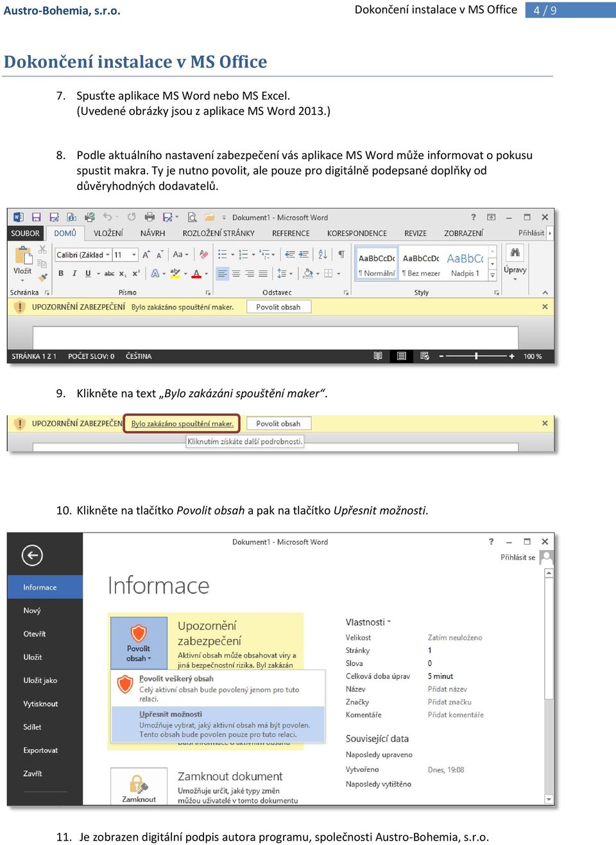616x845 pixels.
Task: Click Přidat název property field
Action: pos(447,689)
